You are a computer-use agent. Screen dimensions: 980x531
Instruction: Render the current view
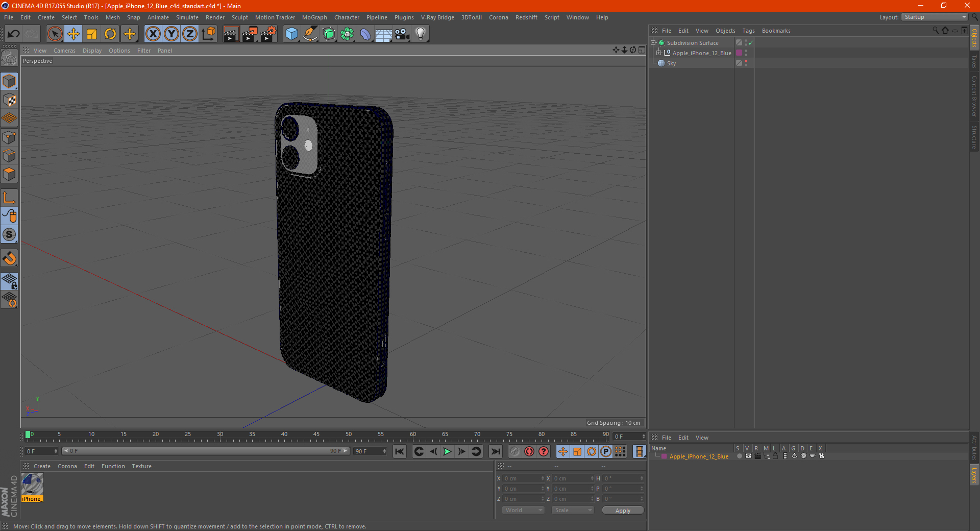[231, 34]
